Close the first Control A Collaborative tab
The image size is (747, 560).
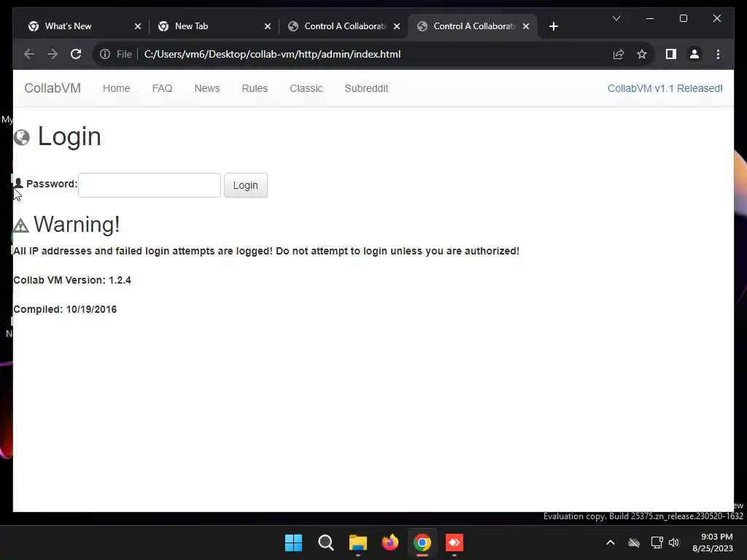tap(396, 26)
